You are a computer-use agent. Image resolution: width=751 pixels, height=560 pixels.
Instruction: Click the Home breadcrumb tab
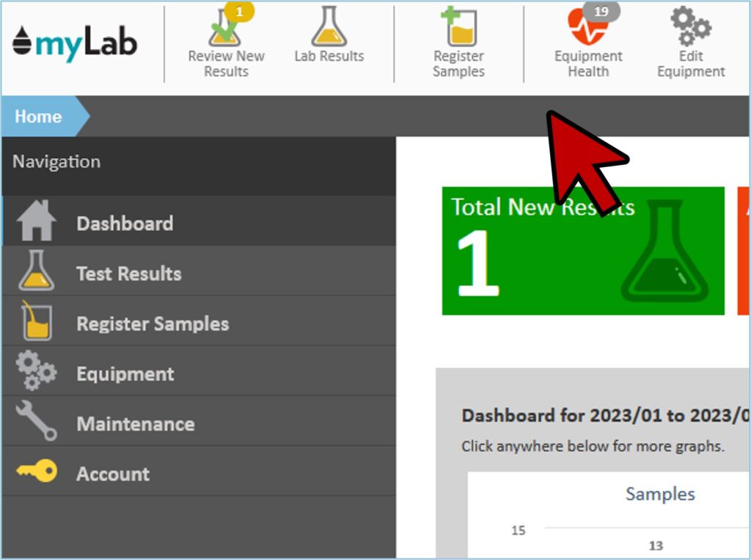pos(39,117)
